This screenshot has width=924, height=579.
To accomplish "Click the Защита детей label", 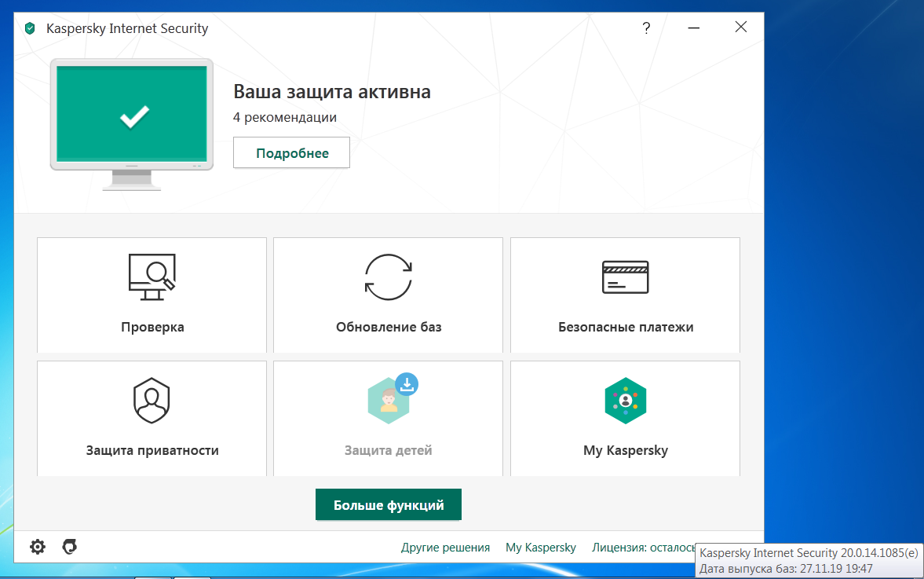I will pos(389,450).
